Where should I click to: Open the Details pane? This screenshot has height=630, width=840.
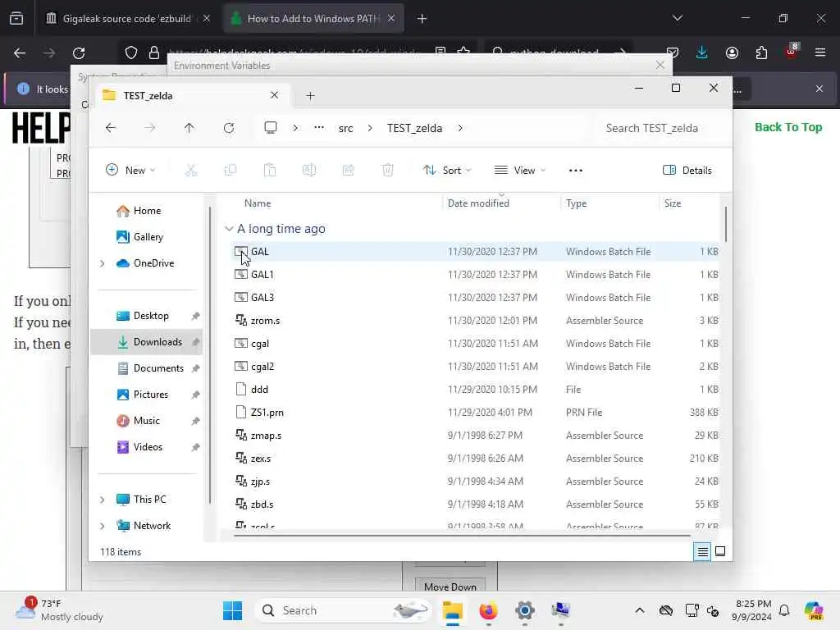tap(687, 171)
